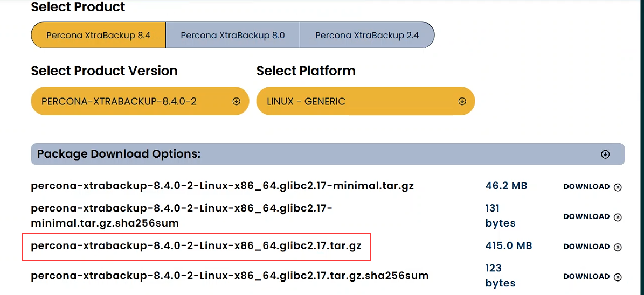
Task: Click download arrow icon for 46.2 MB file
Action: [618, 187]
